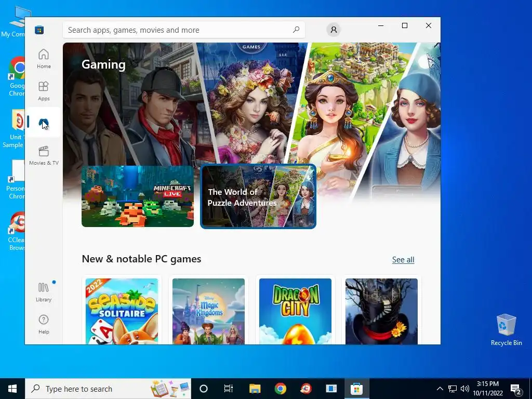Screen dimensions: 532x399
Task: Select the Google Chrome desktop shortcut
Action: click(17, 77)
